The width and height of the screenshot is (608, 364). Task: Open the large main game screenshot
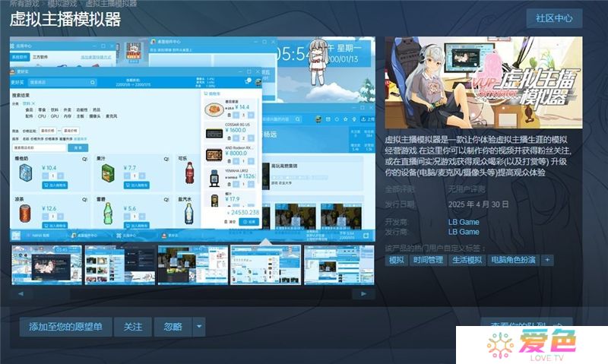click(x=192, y=138)
